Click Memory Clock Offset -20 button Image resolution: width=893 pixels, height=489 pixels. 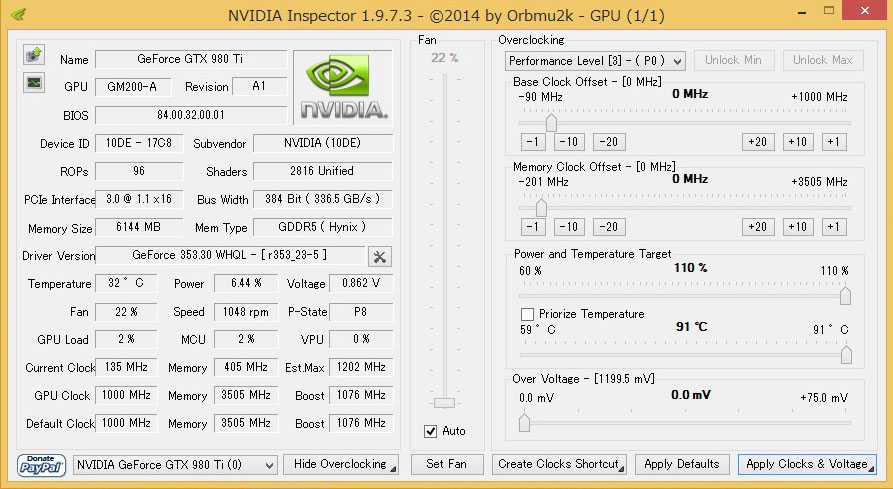(x=609, y=227)
